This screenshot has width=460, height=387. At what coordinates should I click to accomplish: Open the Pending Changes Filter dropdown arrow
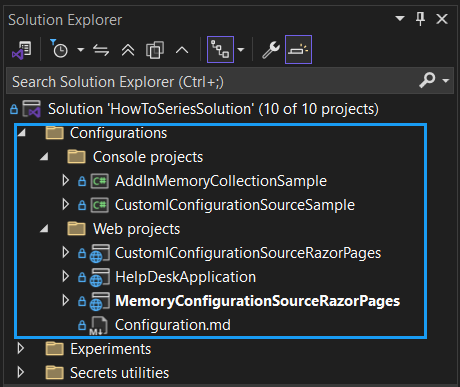(80, 50)
